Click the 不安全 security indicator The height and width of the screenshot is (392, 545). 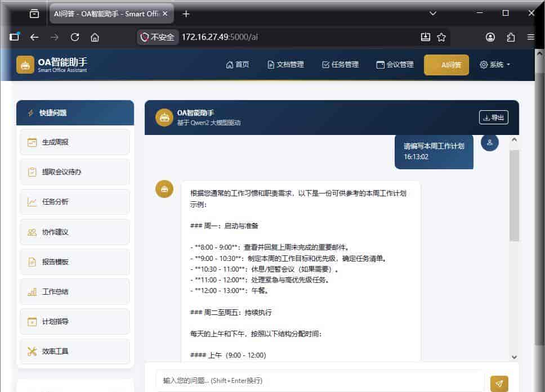(x=158, y=37)
